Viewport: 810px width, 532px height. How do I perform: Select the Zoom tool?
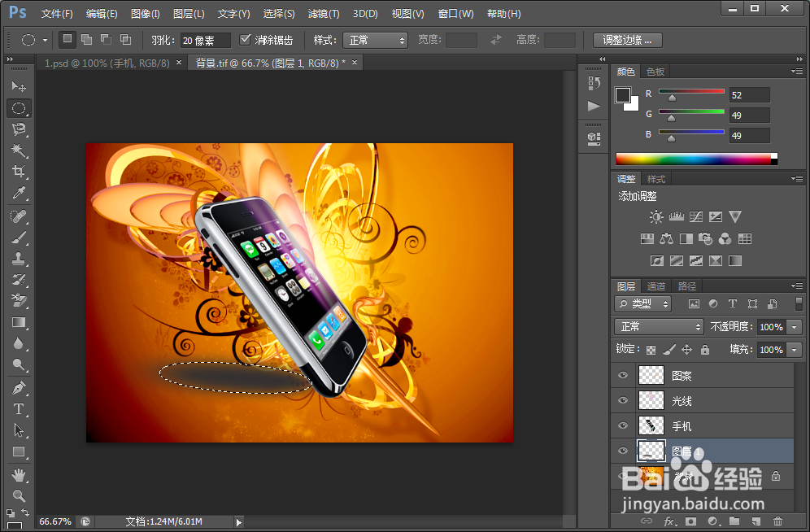pos(19,496)
